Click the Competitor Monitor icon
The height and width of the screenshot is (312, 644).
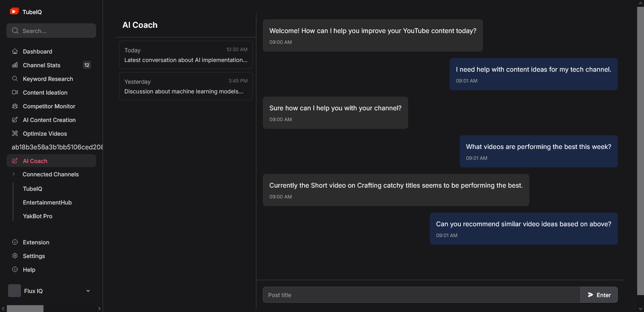(x=15, y=106)
